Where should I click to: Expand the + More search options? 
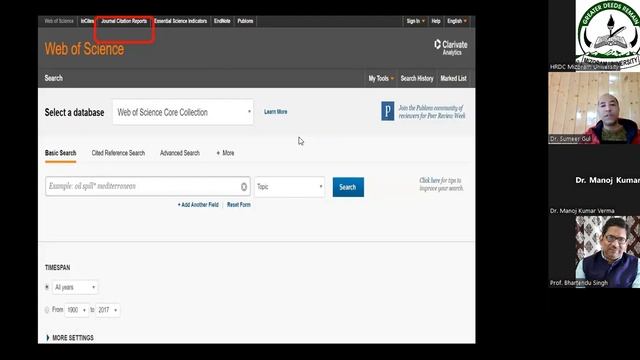[225, 153]
